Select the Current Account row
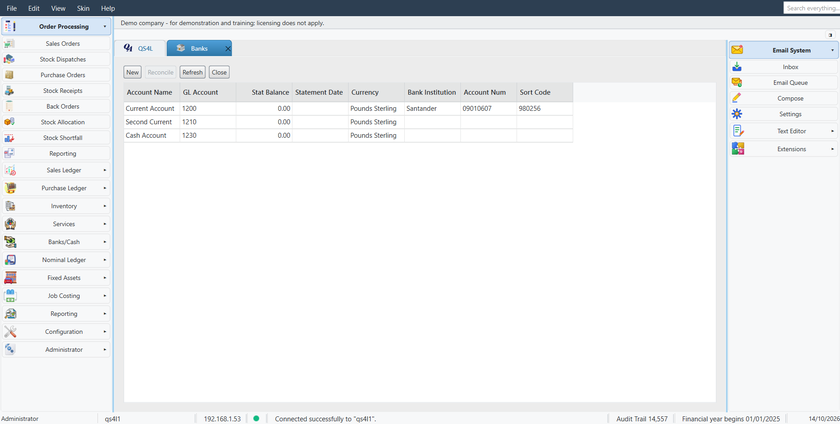 (348, 108)
